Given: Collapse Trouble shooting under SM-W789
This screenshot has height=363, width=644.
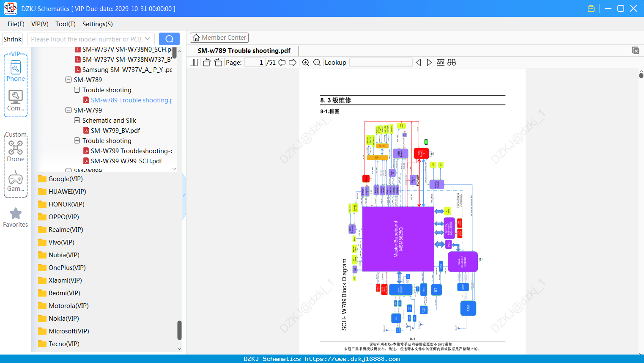Looking at the screenshot, I should tap(77, 90).
